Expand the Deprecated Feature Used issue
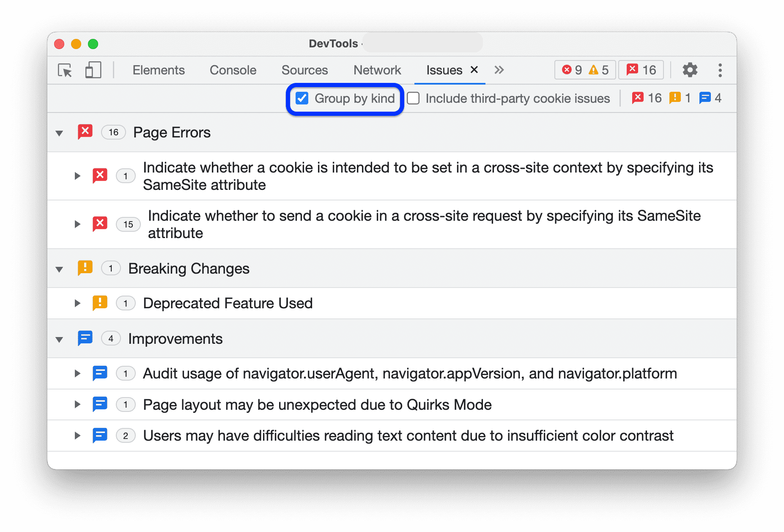The image size is (784, 532). point(77,303)
